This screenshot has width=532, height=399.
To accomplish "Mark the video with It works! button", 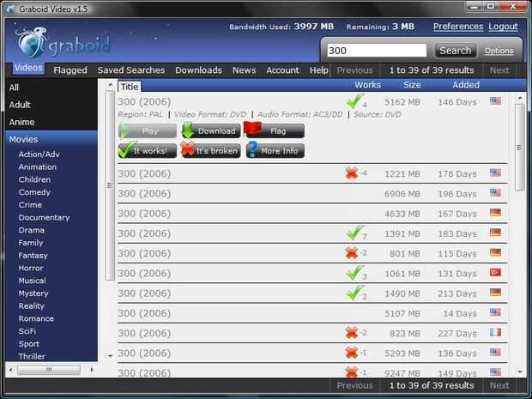I will click(x=148, y=151).
